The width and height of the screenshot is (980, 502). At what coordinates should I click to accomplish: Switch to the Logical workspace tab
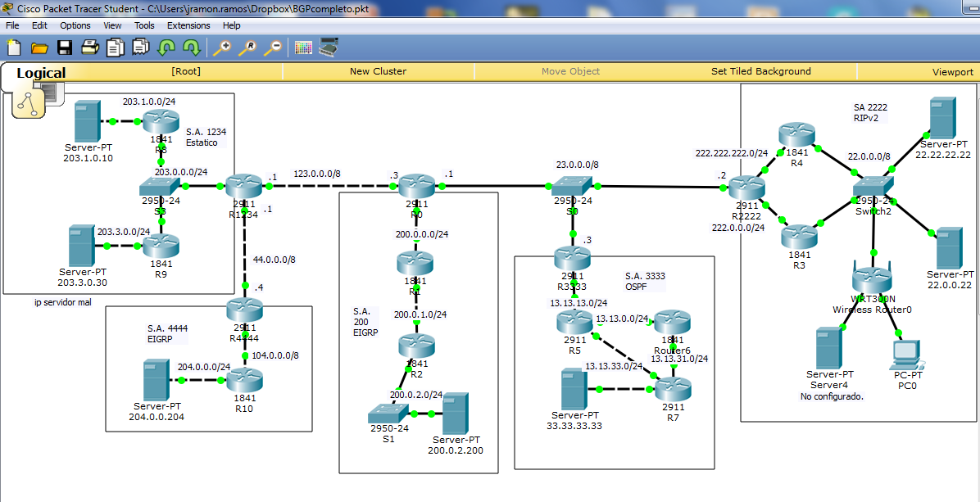click(41, 73)
